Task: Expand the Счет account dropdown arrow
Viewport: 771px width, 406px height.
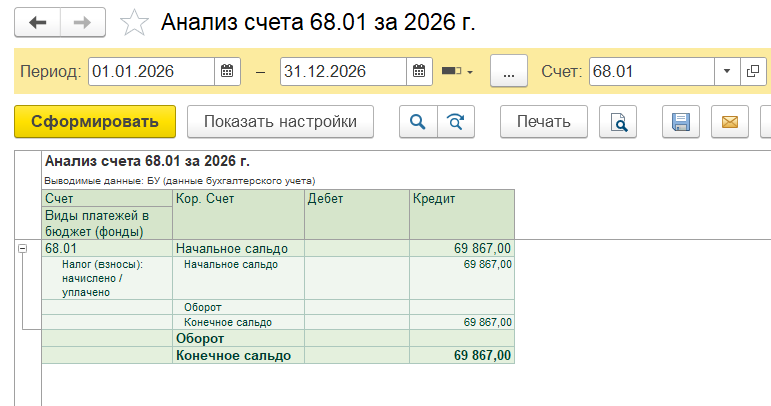Action: 727,72
